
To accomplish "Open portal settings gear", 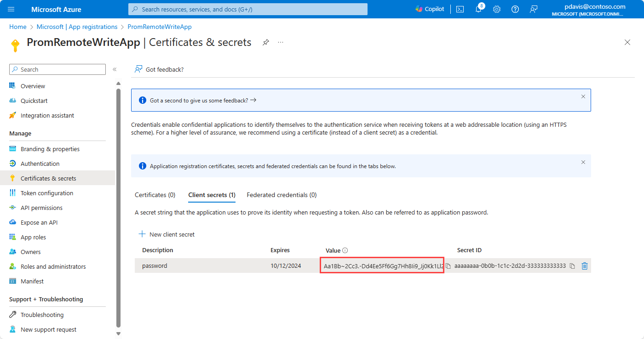I will [x=497, y=9].
